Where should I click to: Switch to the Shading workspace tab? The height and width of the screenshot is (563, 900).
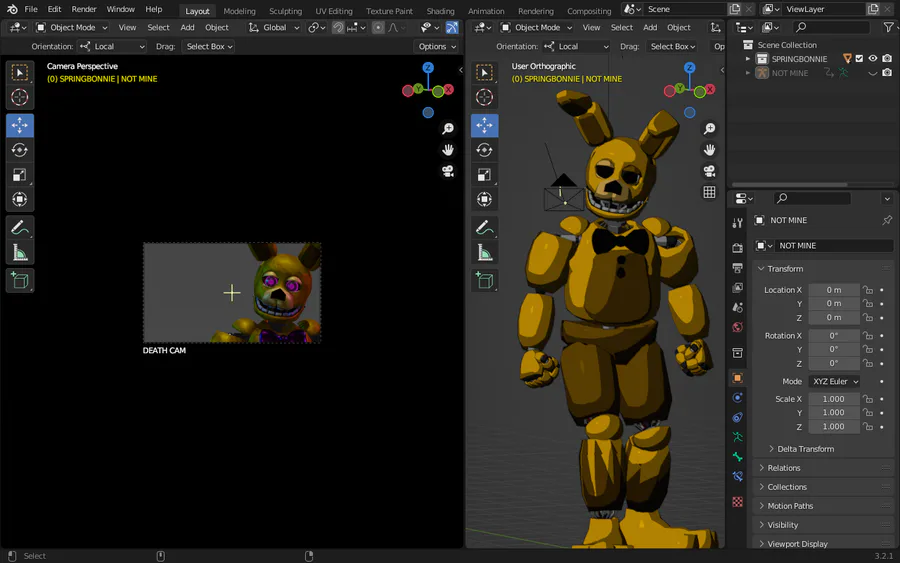click(x=440, y=11)
